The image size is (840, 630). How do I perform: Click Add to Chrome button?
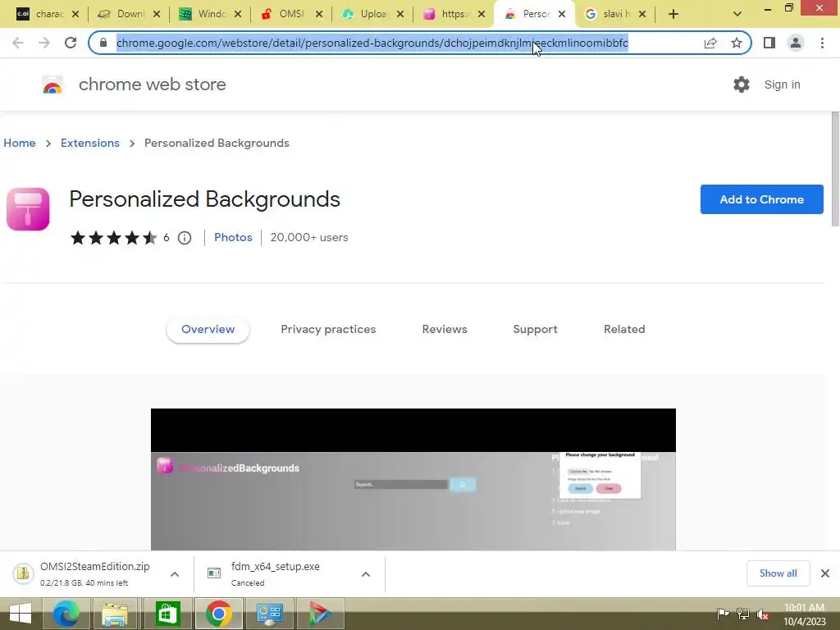761,199
